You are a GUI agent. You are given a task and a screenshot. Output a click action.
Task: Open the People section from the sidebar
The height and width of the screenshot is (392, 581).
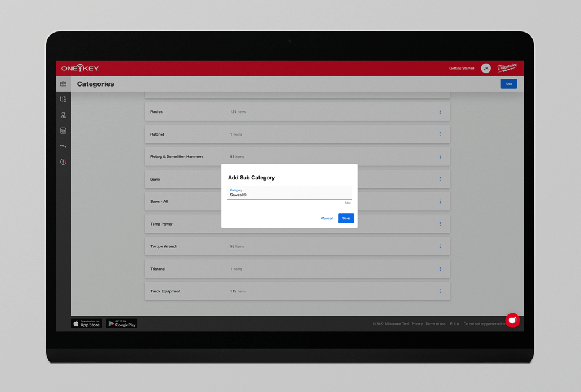63,115
